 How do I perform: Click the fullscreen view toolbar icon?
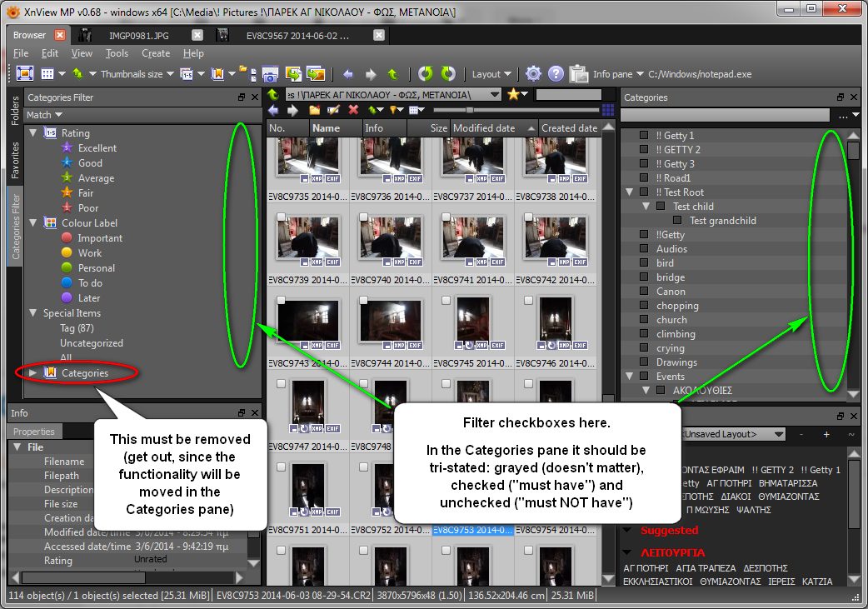[x=24, y=73]
